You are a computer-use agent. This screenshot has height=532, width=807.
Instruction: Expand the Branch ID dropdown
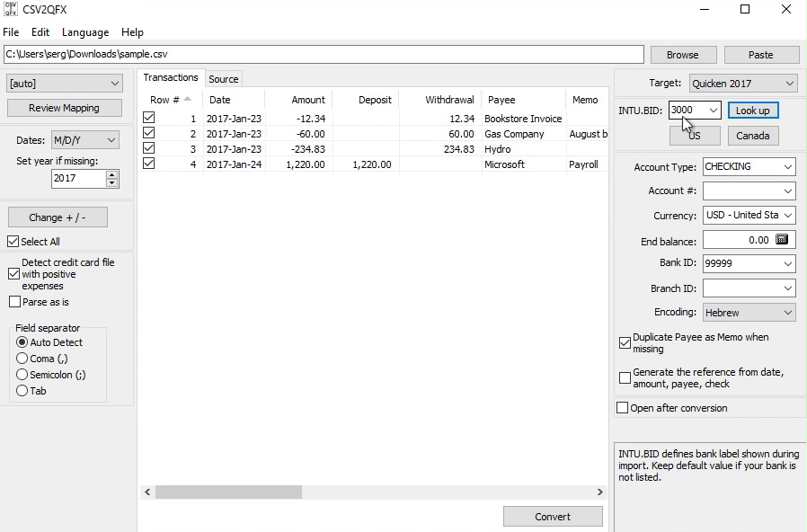point(788,288)
